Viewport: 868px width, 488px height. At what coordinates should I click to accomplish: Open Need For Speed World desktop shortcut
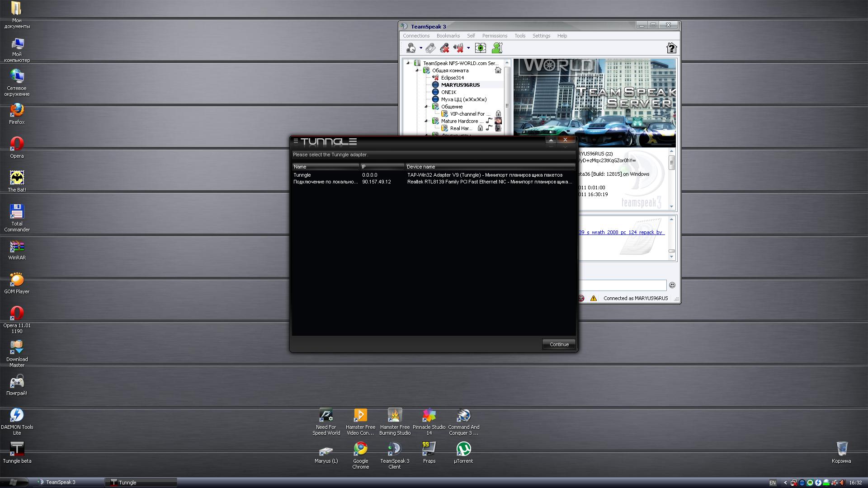point(326,422)
